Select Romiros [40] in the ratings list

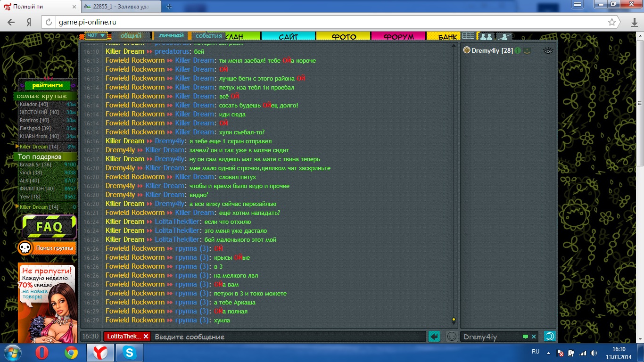34,120
